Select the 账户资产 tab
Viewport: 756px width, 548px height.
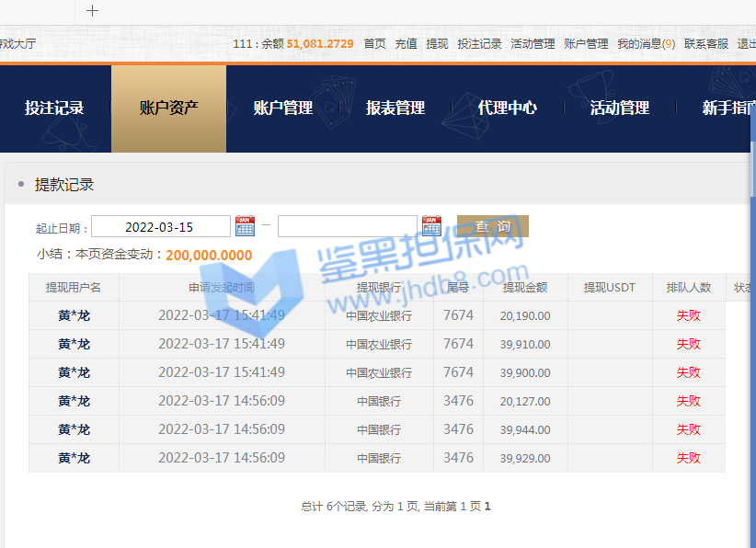click(x=168, y=108)
